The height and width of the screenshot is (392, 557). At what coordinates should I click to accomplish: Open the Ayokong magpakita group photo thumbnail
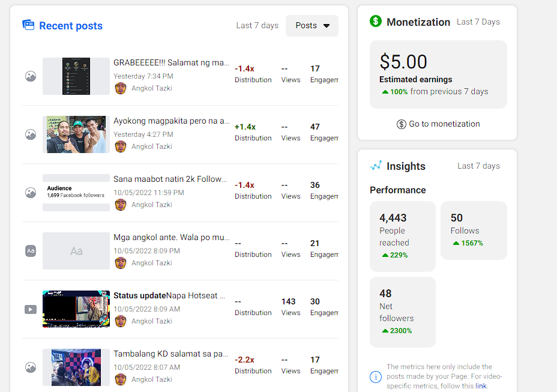[76, 134]
